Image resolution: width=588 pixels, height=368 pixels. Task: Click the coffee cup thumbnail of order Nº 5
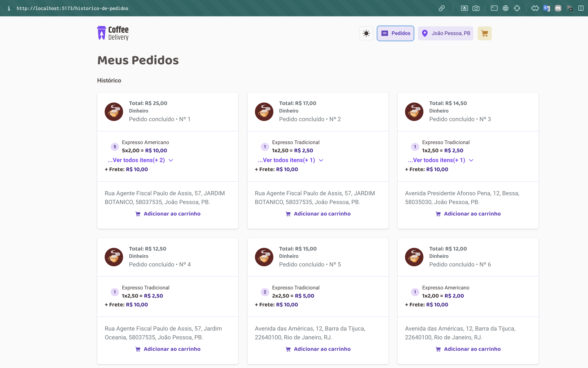264,257
